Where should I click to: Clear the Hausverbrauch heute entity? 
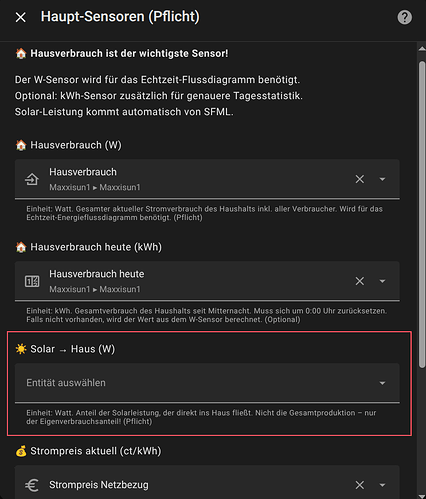point(360,281)
